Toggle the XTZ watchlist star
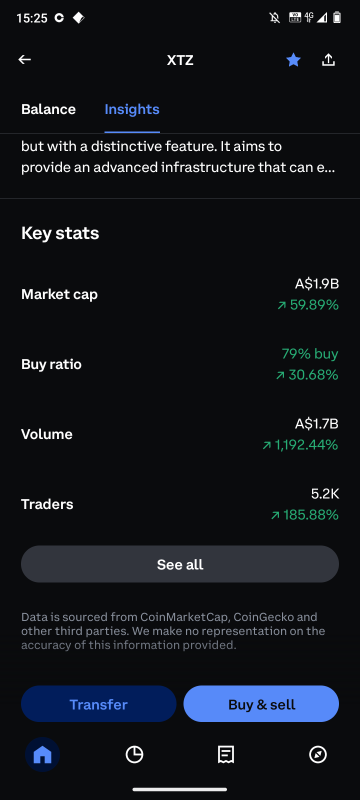This screenshot has width=360, height=800. point(293,60)
